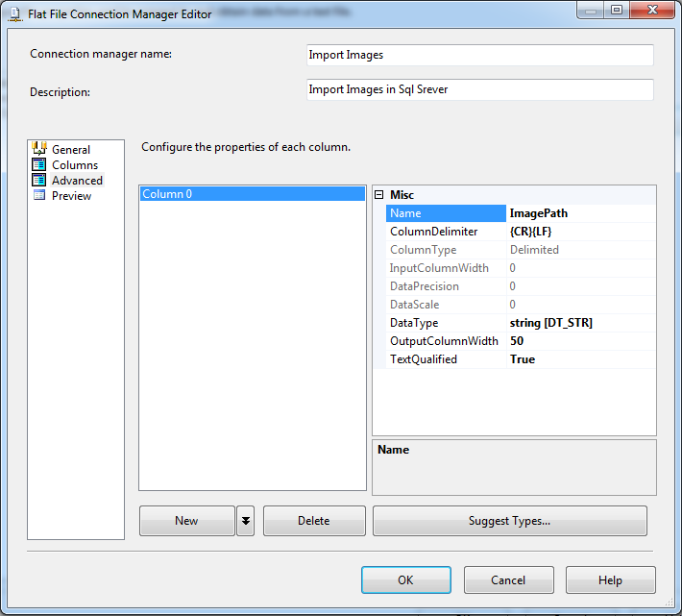Select the DataScale property
Screen dimensions: 682x616
pos(446,305)
